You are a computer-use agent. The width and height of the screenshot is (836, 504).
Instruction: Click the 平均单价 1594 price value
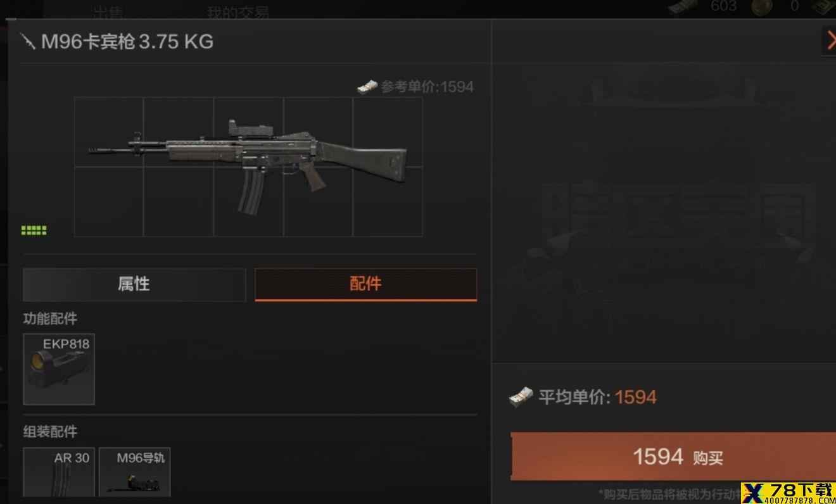pyautogui.click(x=636, y=397)
